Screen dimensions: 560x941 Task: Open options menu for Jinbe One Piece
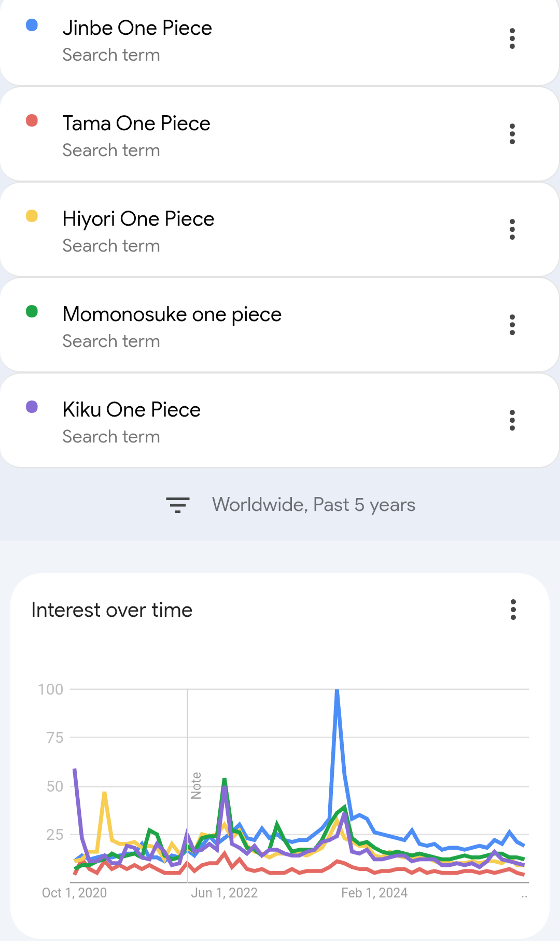coord(512,39)
